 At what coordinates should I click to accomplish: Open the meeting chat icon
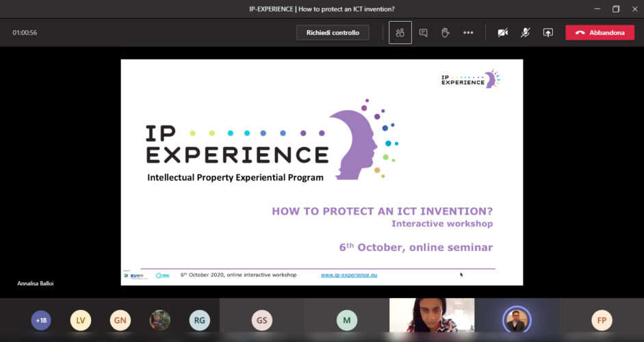(x=423, y=32)
